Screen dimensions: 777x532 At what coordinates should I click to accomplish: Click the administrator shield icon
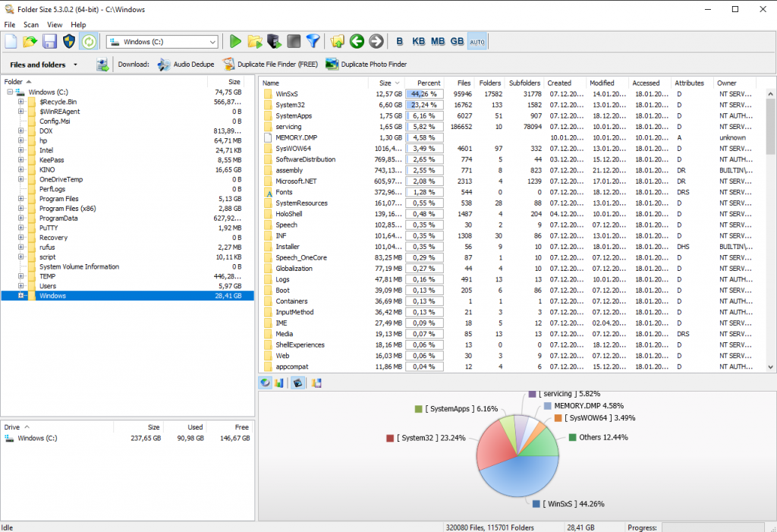click(69, 42)
